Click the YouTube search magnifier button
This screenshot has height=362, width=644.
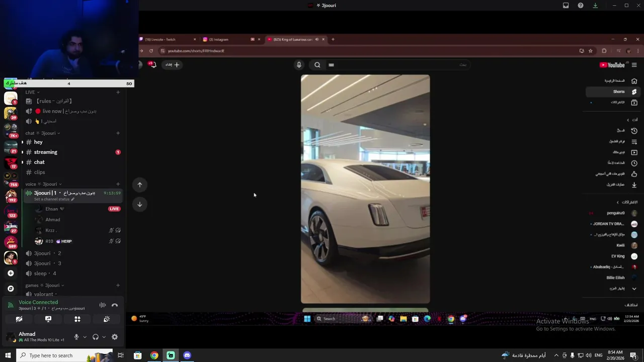tap(317, 64)
